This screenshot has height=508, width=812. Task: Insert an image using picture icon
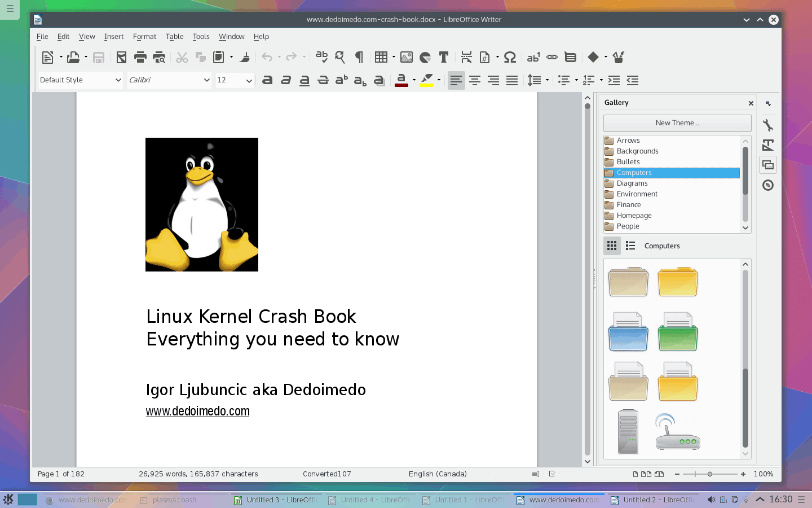click(x=407, y=57)
